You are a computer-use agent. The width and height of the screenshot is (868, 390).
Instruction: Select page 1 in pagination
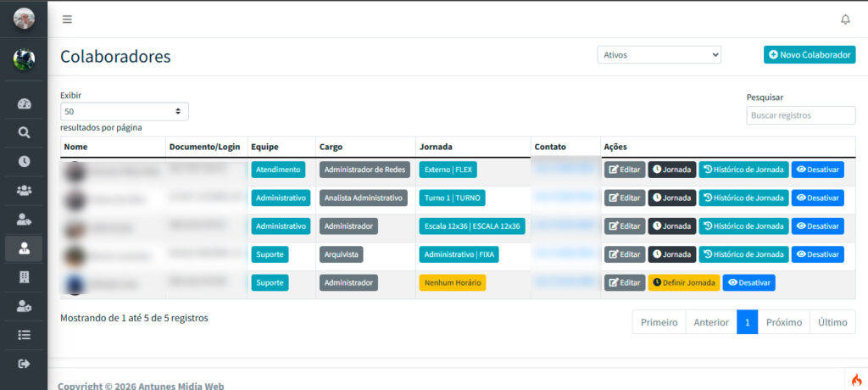pos(748,322)
